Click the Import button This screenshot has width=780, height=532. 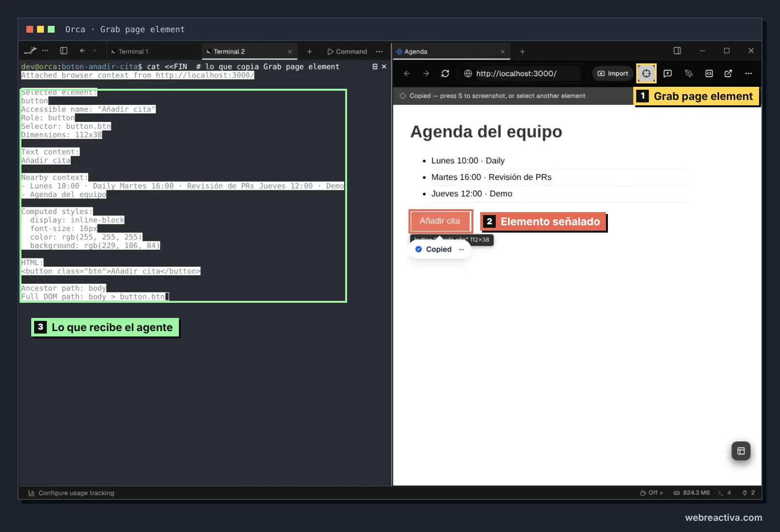pos(613,74)
